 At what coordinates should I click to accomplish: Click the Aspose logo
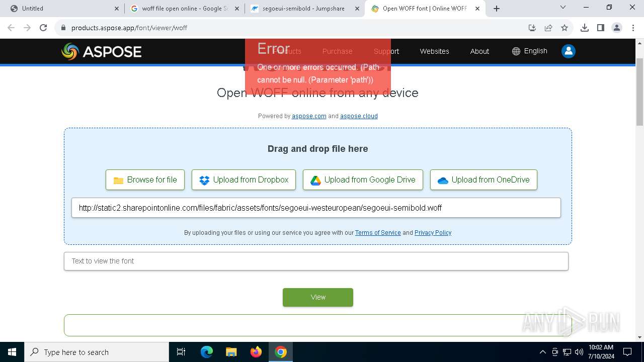[x=101, y=51]
